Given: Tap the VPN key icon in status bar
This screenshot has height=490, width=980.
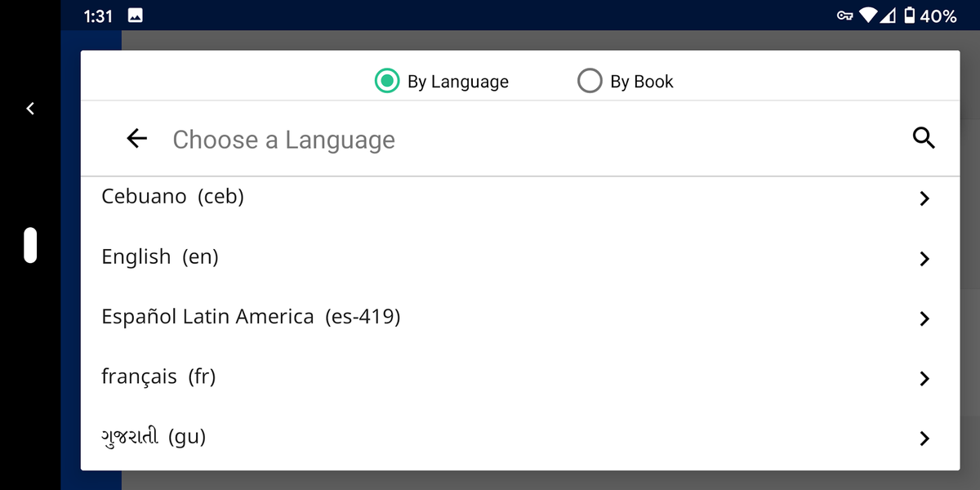Looking at the screenshot, I should pos(845,16).
